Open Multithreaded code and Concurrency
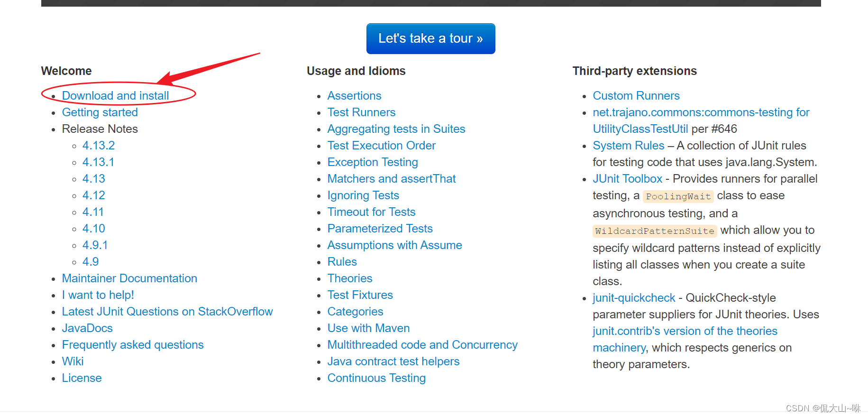Image resolution: width=868 pixels, height=417 pixels. [422, 345]
